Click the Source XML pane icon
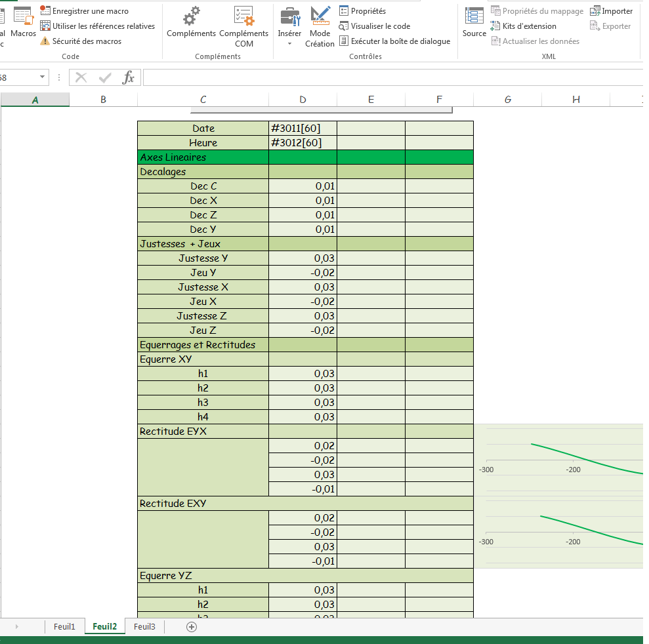This screenshot has width=649, height=644. (x=473, y=23)
